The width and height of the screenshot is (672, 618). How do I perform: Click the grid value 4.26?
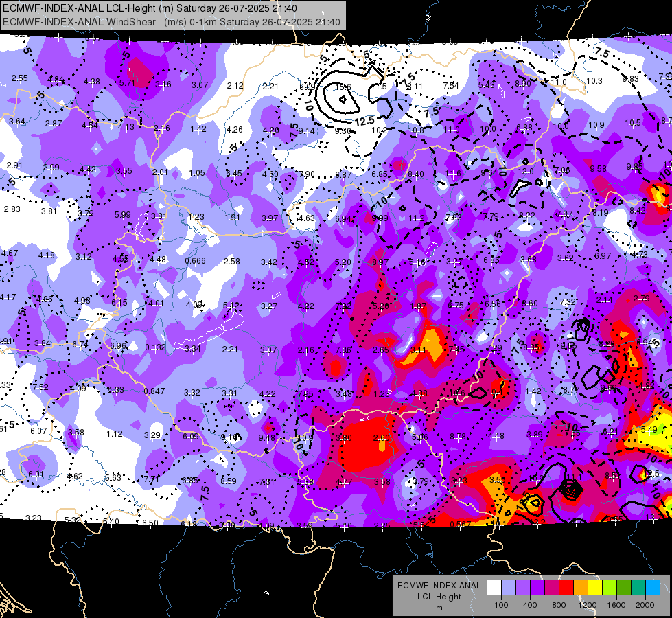point(235,130)
